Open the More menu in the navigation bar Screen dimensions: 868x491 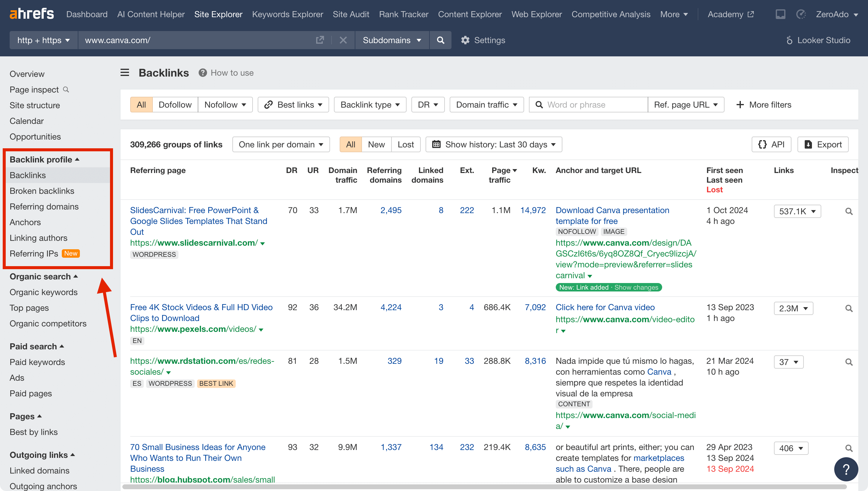pos(674,14)
